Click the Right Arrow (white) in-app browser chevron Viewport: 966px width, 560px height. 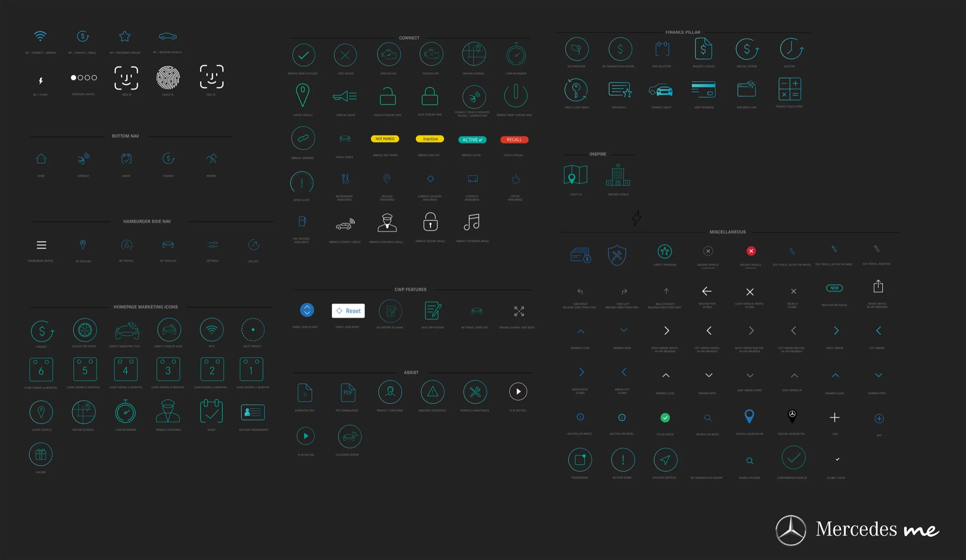(667, 331)
